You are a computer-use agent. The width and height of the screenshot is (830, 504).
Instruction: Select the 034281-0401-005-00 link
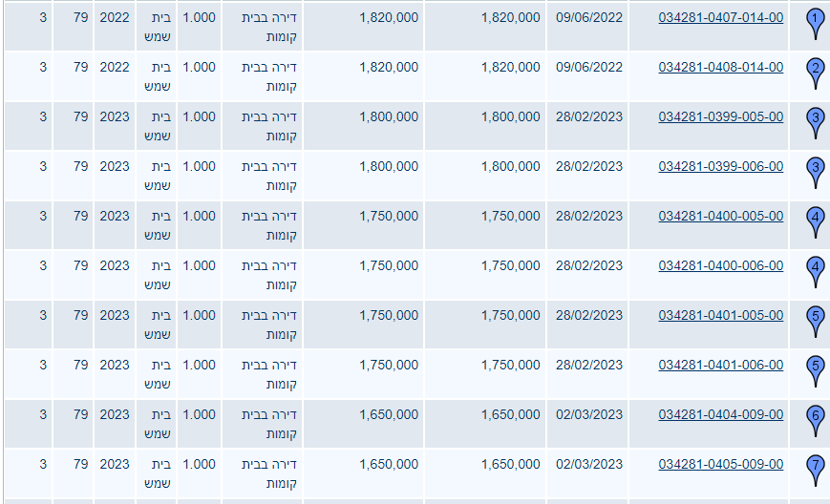720,315
